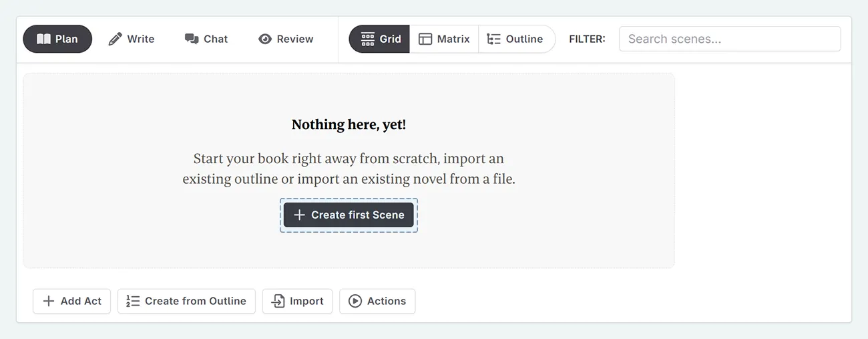
Task: Open the Actions menu
Action: [x=377, y=301]
